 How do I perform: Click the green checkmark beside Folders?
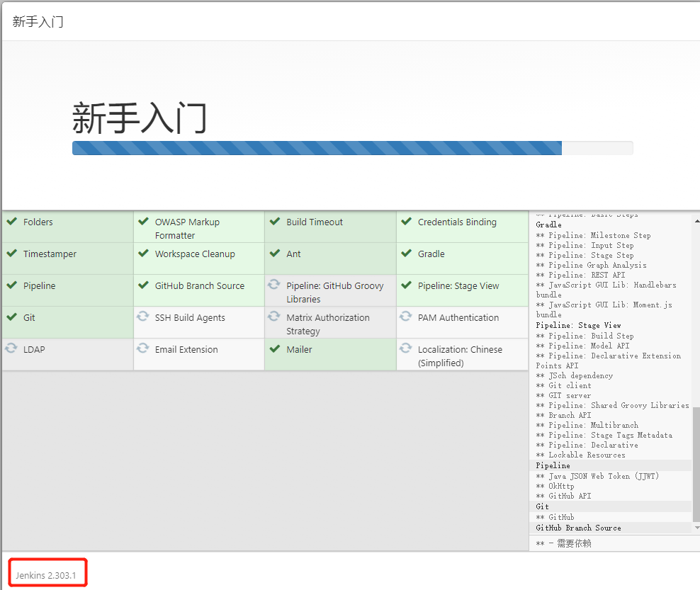12,222
